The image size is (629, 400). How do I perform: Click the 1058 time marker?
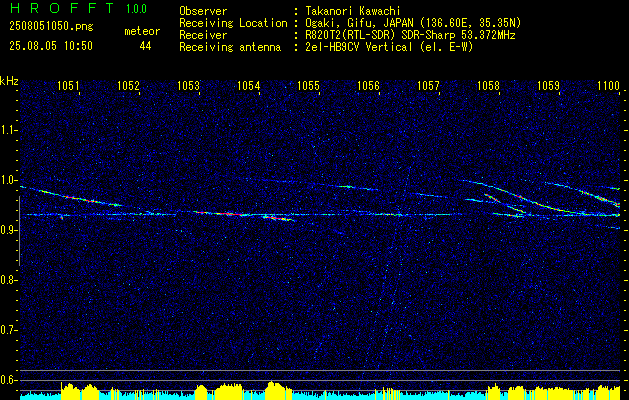tap(489, 85)
